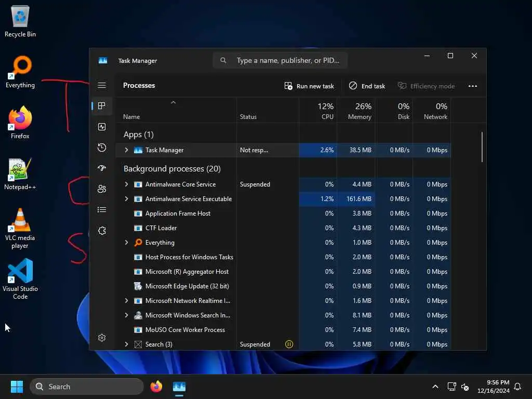Screen dimensions: 532x399
Task: Select Microsoft (R) Aggregator Host row
Action: click(283, 272)
